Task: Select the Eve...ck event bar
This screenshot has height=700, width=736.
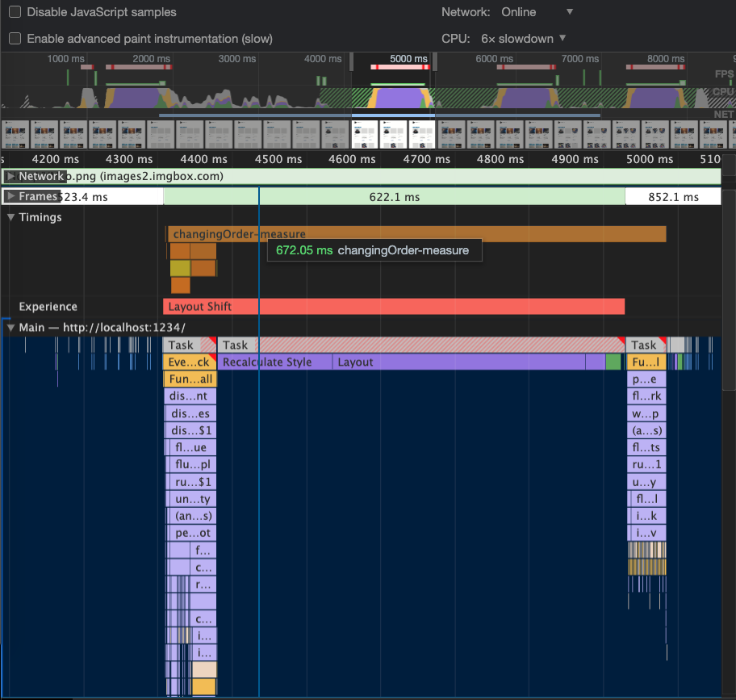Action: pos(187,363)
